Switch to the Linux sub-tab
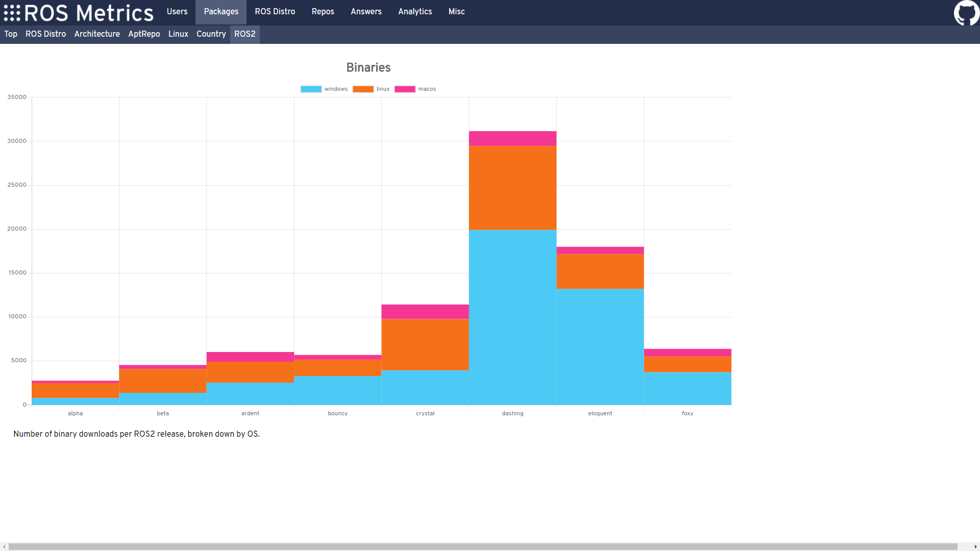Screen dimensions: 980x551 point(178,34)
